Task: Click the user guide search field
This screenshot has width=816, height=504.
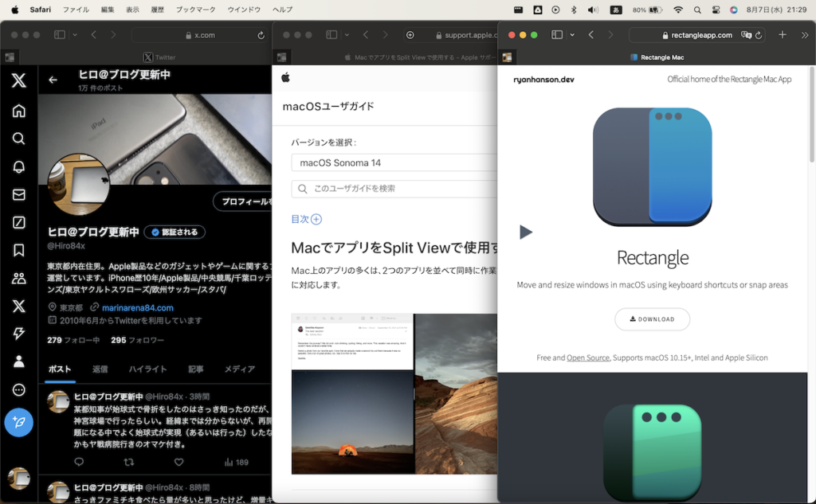Action: point(394,188)
